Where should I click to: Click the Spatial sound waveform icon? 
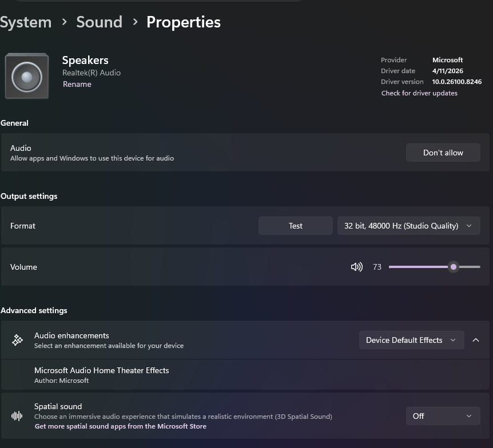click(17, 416)
